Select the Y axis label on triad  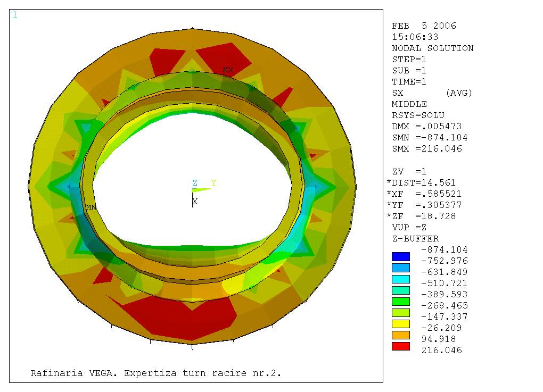click(x=213, y=183)
